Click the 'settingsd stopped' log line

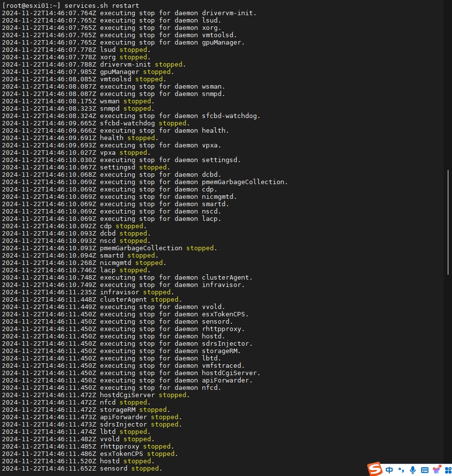click(134, 167)
